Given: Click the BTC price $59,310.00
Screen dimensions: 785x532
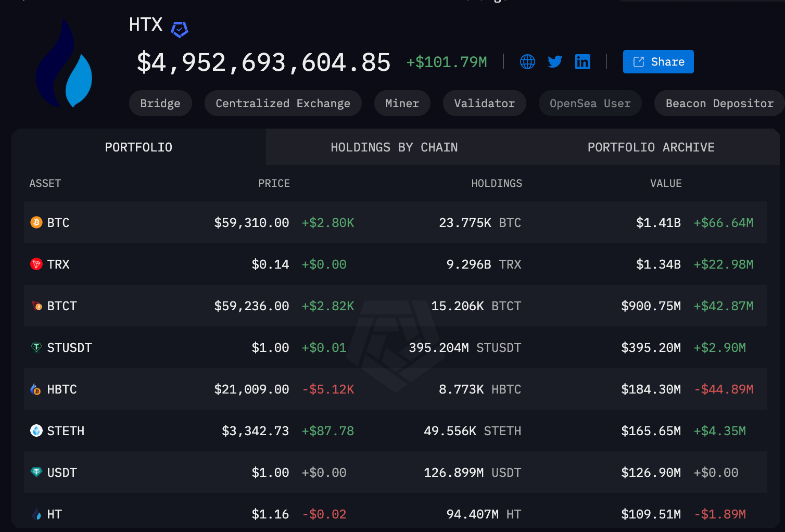Looking at the screenshot, I should click(x=252, y=223).
